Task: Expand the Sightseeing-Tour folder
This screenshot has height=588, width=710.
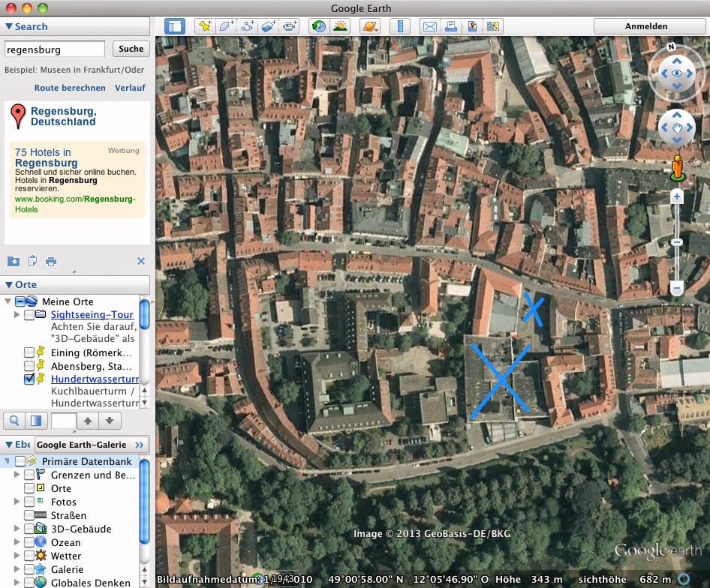Action: point(17,314)
